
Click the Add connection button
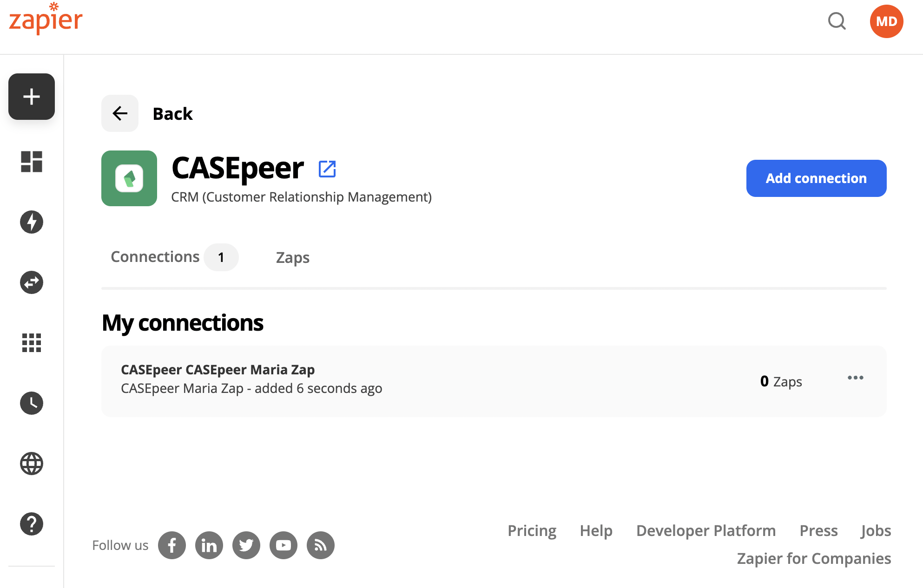pos(816,178)
